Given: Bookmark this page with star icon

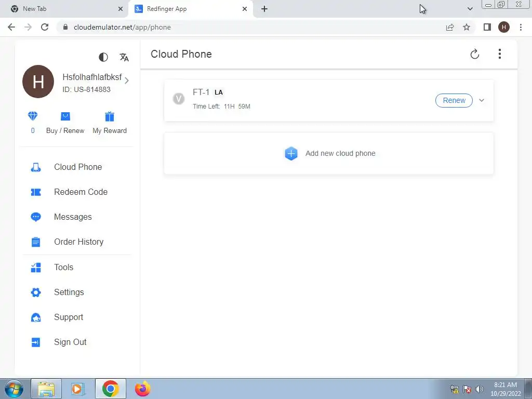Looking at the screenshot, I should 467,27.
